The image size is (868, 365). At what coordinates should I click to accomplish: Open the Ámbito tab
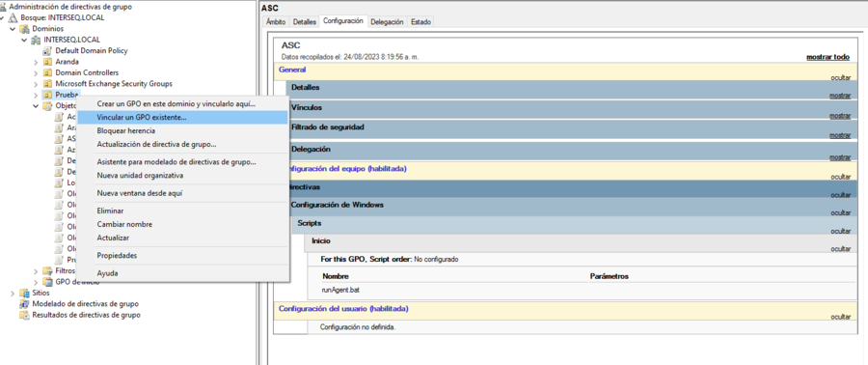pyautogui.click(x=276, y=22)
